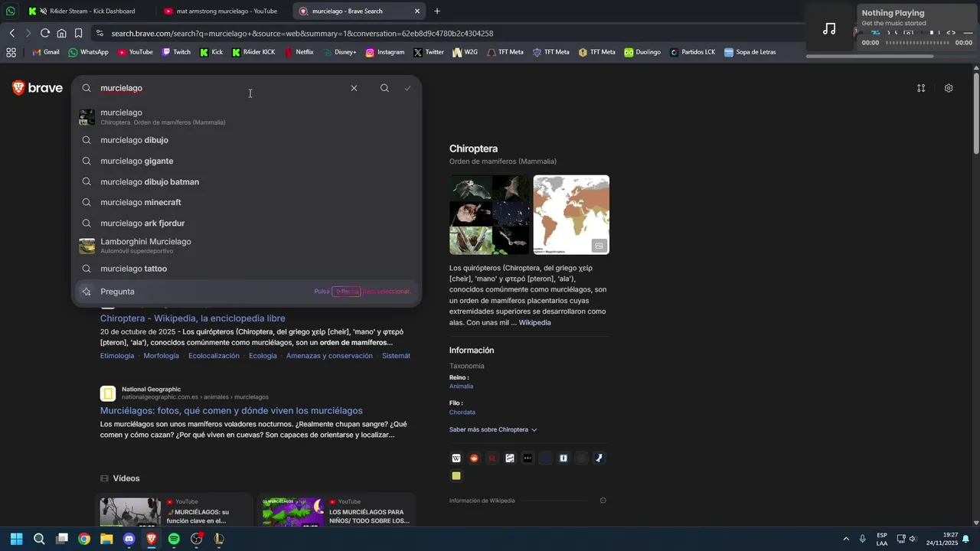This screenshot has width=980, height=551.
Task: Close the murcielago Brave Search tab
Action: click(x=417, y=11)
